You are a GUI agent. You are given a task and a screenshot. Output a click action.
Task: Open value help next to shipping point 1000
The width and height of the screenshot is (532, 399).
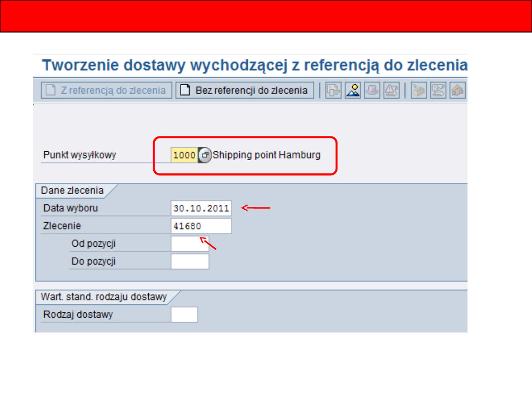pos(204,155)
